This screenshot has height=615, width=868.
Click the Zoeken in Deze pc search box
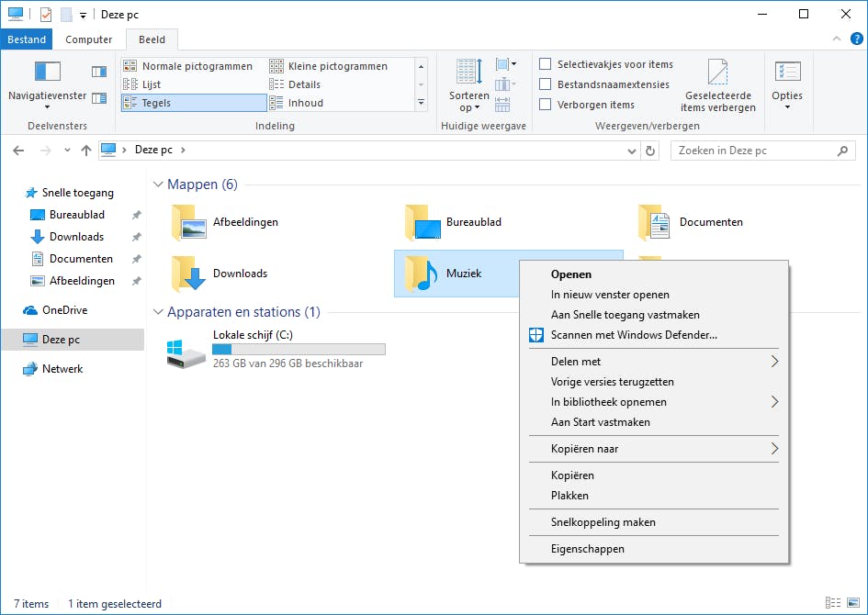753,151
